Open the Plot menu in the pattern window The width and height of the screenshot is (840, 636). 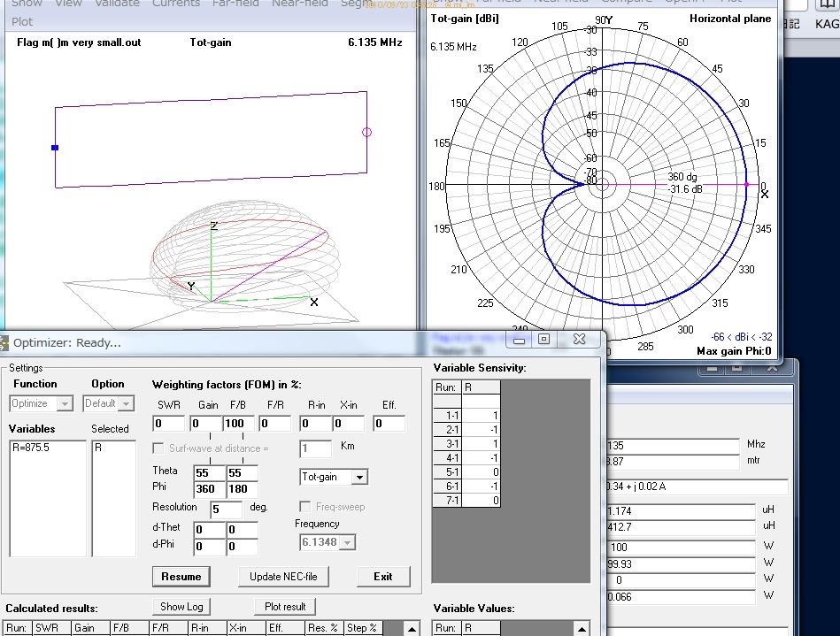(x=22, y=21)
